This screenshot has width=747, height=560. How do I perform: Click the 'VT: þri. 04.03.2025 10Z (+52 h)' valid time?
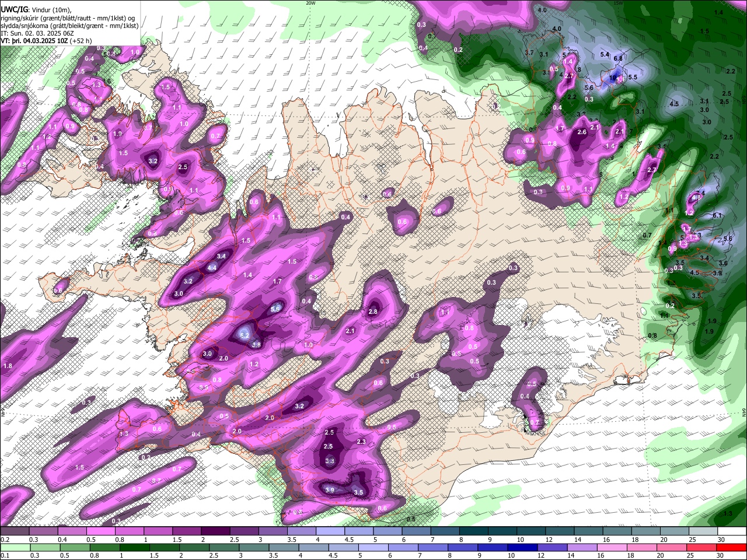[46, 41]
